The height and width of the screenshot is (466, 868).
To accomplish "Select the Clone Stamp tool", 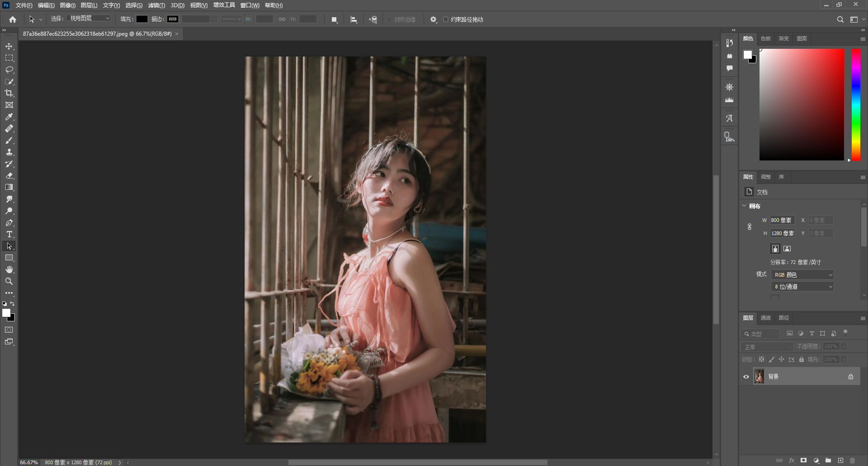I will pos(9,152).
